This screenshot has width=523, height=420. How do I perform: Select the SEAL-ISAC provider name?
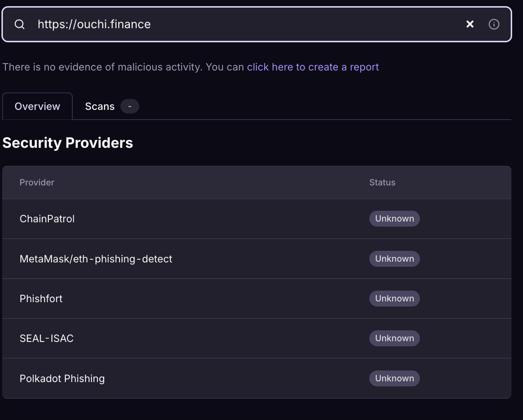(x=47, y=339)
